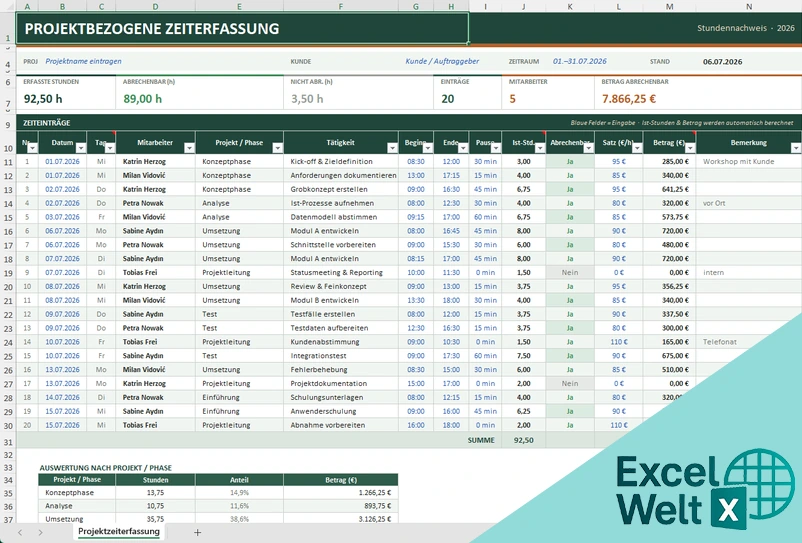Select the Betrag abrechenbar value '7.866,25 €'

629,99
